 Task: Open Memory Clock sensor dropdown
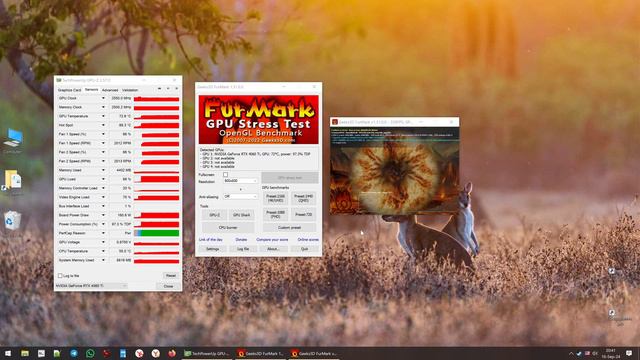[x=103, y=107]
